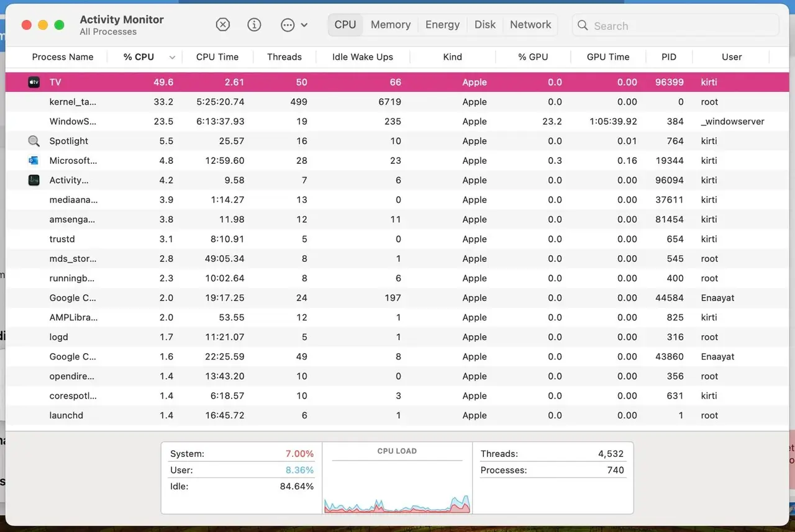Click the All Processes subtitle
Viewport: 795px width, 532px height.
click(x=108, y=32)
